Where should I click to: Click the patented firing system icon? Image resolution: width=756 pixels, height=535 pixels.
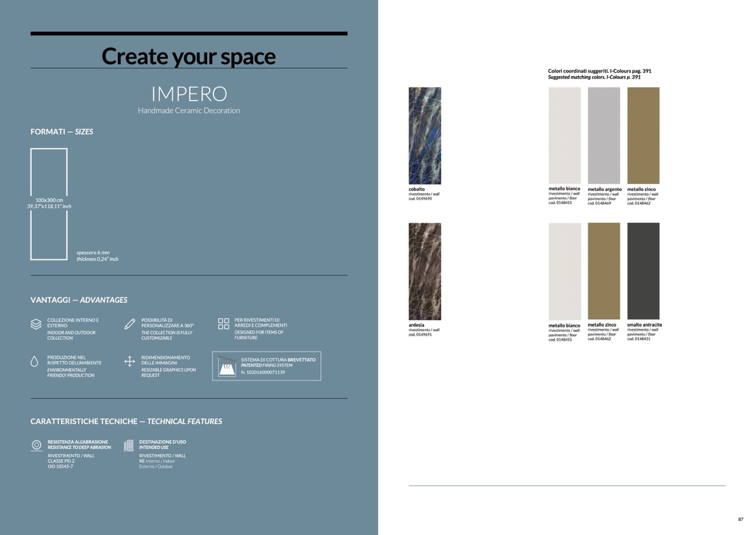[227, 366]
